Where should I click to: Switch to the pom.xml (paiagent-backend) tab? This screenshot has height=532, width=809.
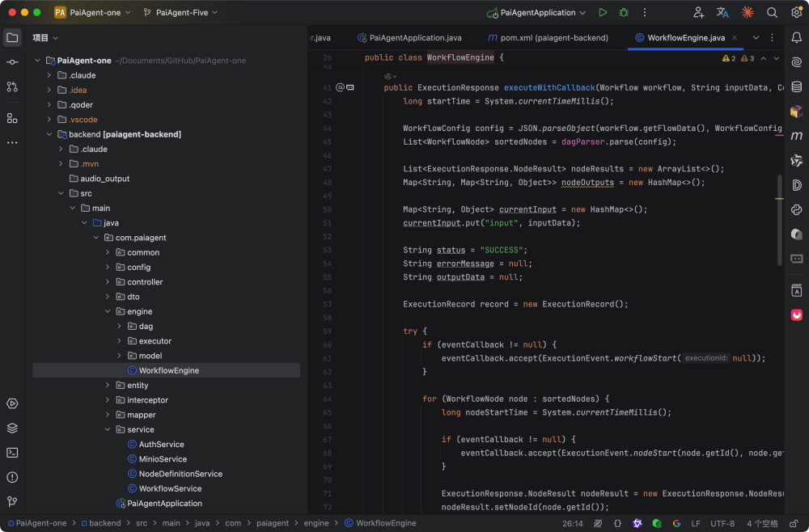(x=553, y=37)
